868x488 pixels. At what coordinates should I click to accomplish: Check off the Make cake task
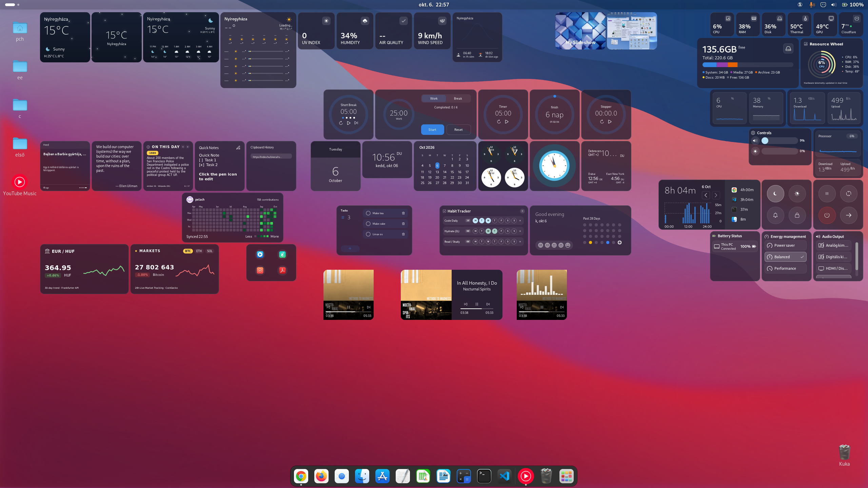click(368, 224)
